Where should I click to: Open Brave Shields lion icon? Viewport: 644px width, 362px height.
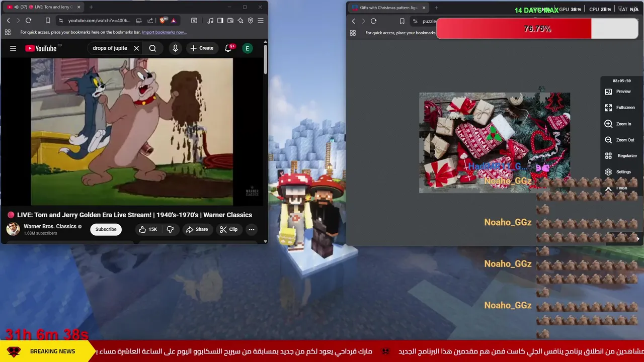coord(163,21)
